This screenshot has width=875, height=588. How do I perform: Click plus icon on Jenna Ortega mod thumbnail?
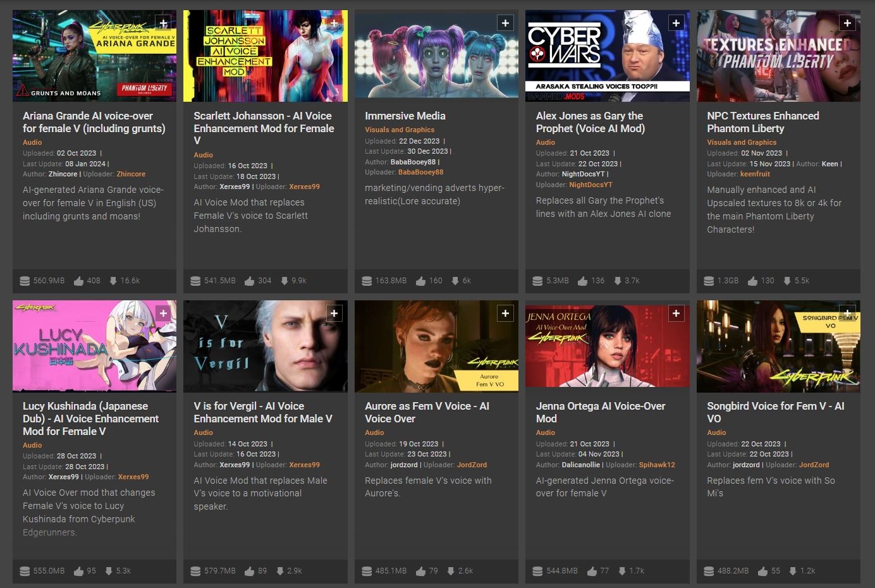coord(676,314)
